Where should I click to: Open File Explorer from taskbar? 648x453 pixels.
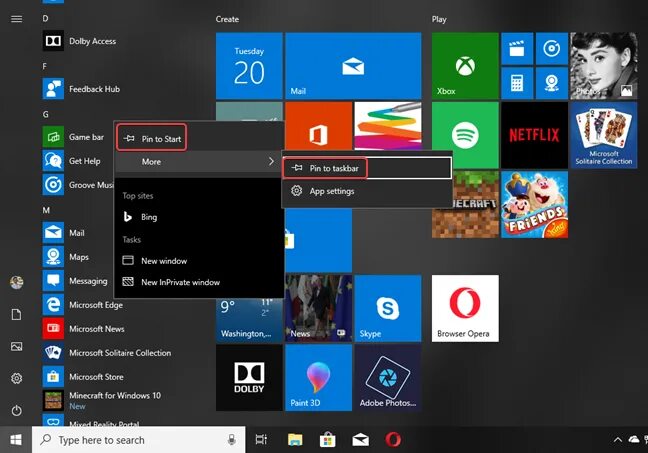295,440
